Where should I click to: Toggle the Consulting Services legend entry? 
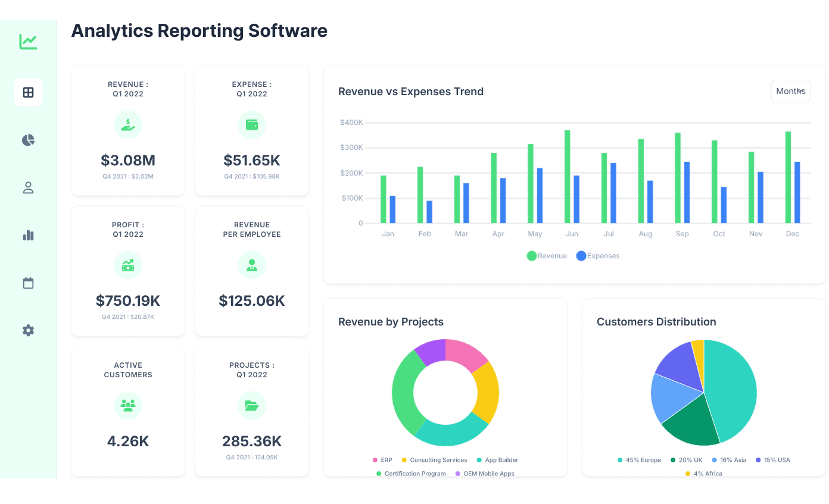pos(434,460)
